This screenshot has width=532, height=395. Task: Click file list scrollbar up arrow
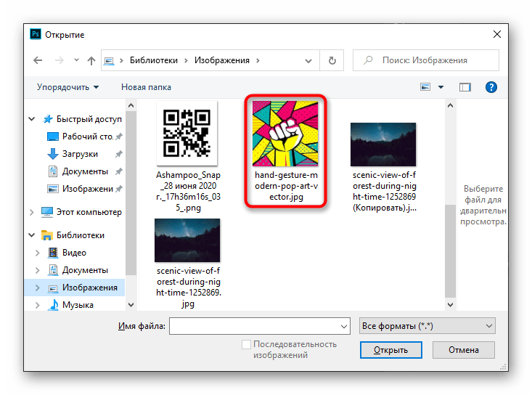450,105
